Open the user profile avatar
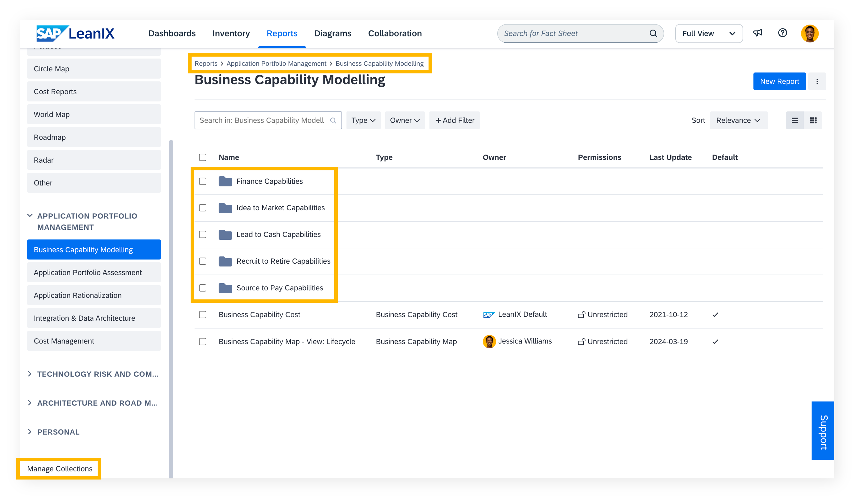The width and height of the screenshot is (859, 504). [x=809, y=34]
